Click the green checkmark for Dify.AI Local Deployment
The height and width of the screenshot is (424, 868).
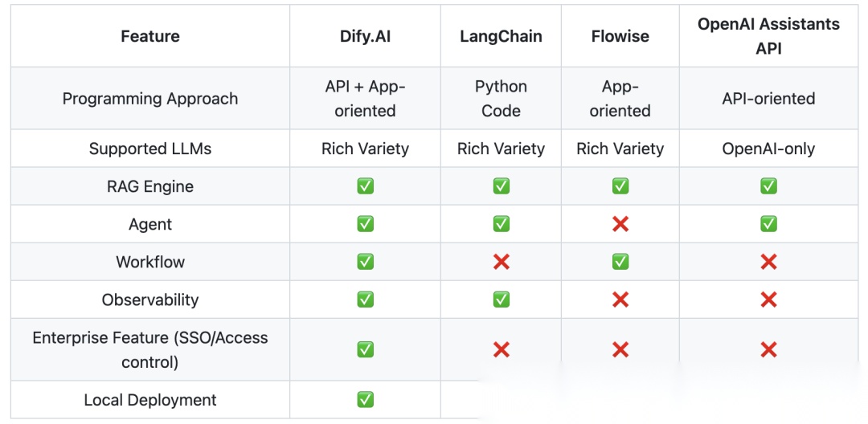pyautogui.click(x=365, y=399)
